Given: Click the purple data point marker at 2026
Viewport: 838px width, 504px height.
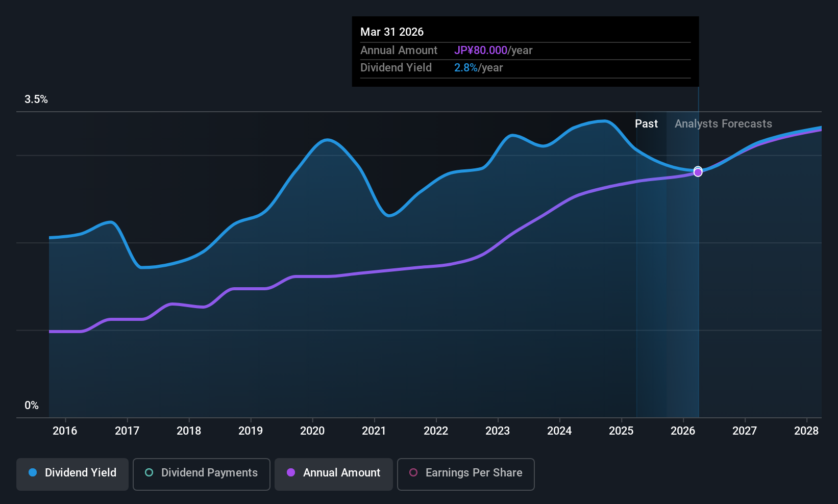Looking at the screenshot, I should 698,172.
